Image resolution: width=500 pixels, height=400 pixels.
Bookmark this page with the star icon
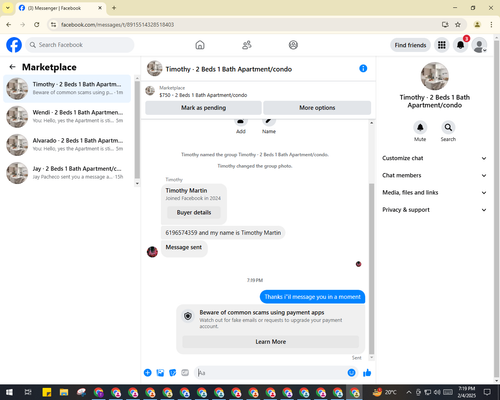click(x=458, y=25)
